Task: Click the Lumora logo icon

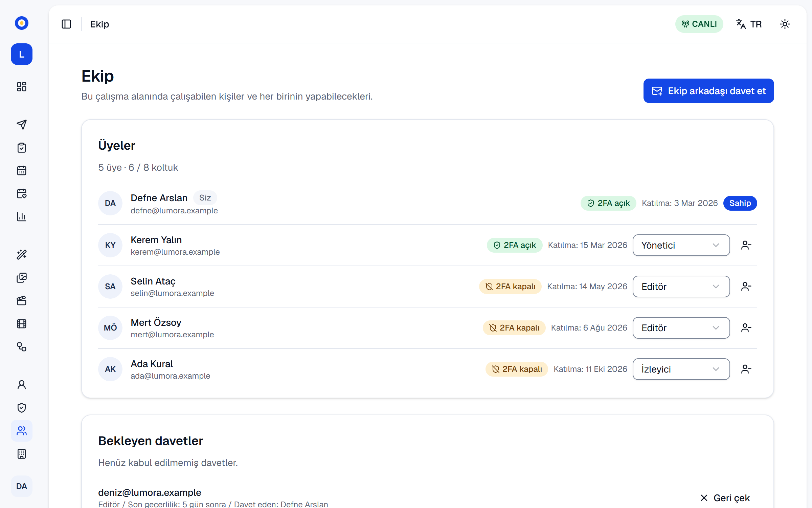Action: pyautogui.click(x=22, y=23)
